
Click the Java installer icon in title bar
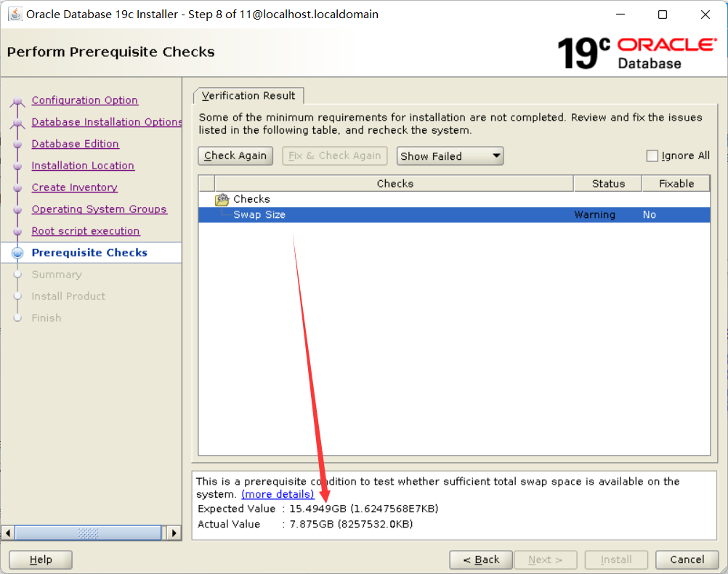(x=15, y=15)
